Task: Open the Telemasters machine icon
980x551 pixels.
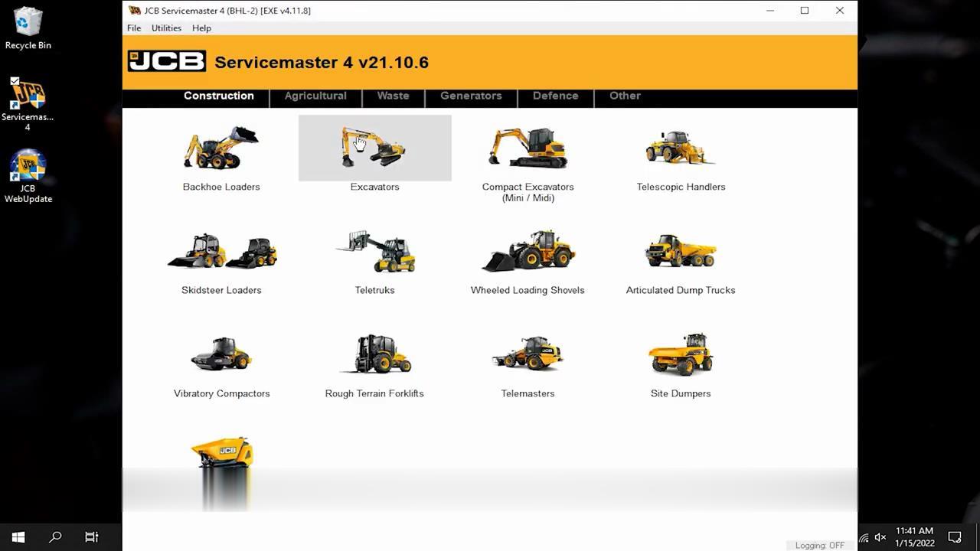Action: [x=528, y=354]
